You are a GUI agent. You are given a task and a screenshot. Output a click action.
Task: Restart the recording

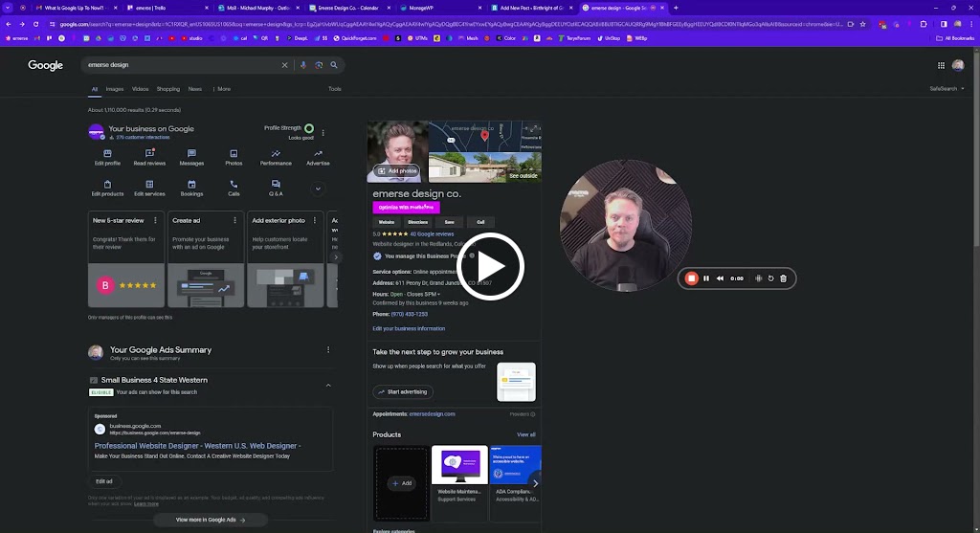pyautogui.click(x=770, y=278)
